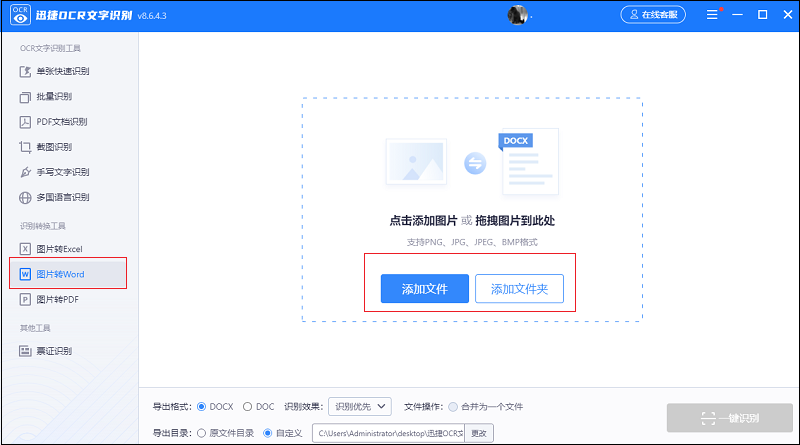800x445 pixels.
Task: Click the OCR app logo icon
Action: [x=20, y=15]
